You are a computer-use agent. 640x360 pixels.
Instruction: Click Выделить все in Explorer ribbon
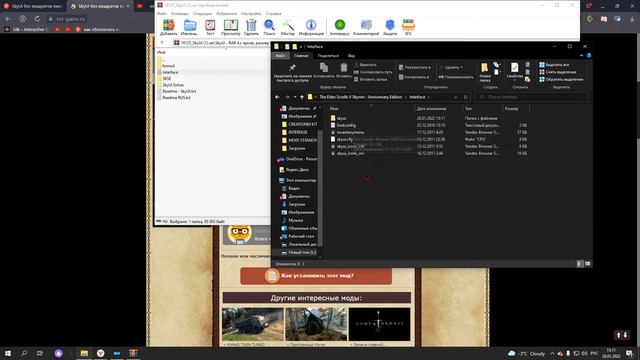click(x=554, y=65)
